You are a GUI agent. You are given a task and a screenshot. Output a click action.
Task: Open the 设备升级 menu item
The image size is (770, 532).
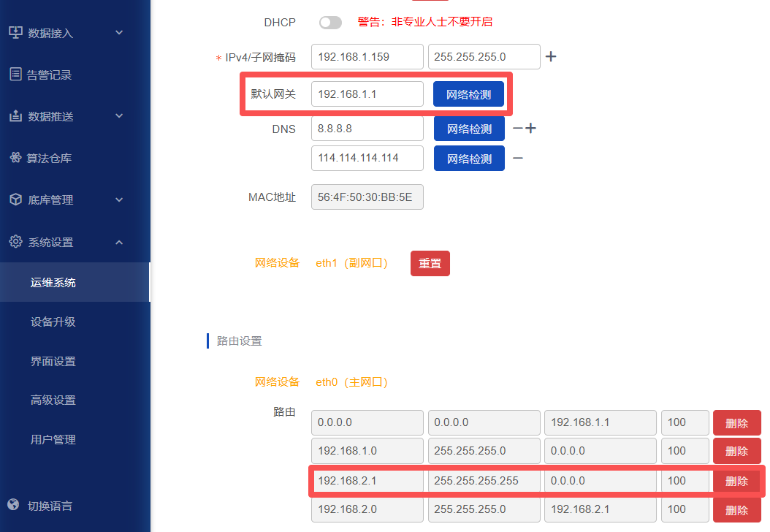pos(53,322)
